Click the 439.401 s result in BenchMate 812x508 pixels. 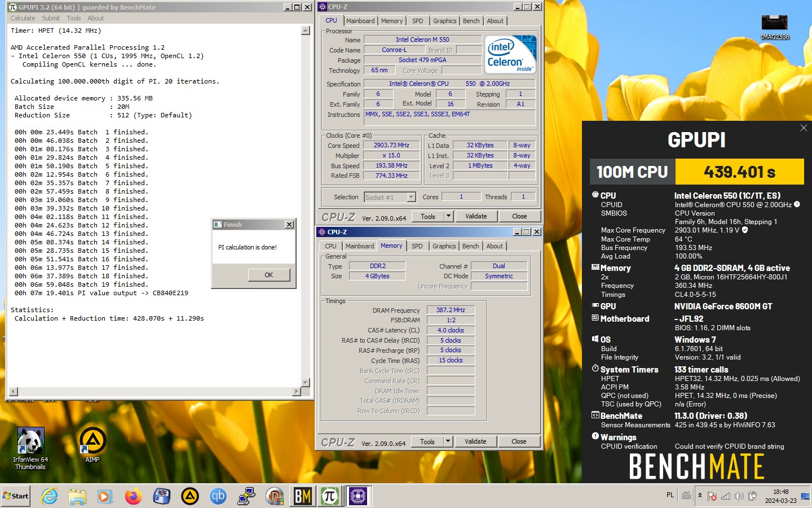tap(739, 172)
